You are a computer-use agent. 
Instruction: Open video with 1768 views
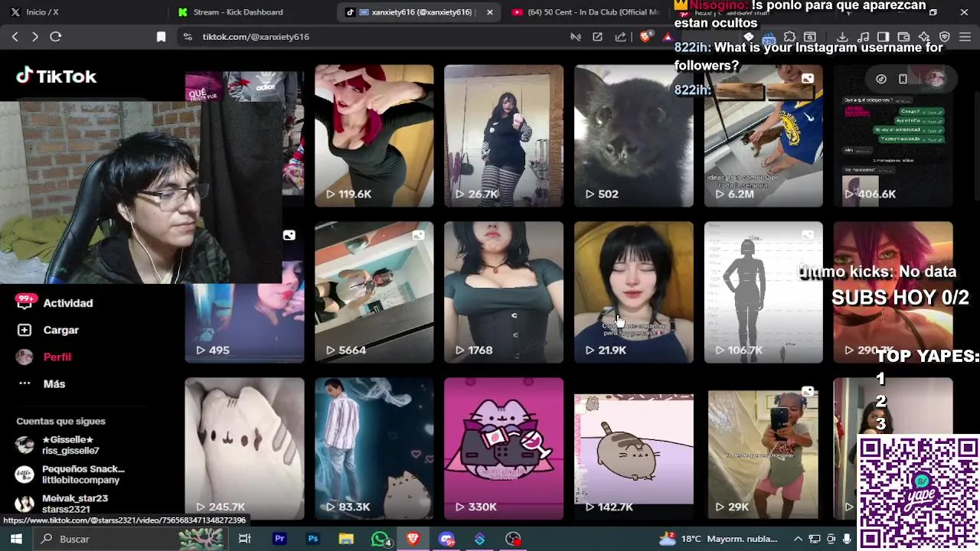[x=504, y=292]
